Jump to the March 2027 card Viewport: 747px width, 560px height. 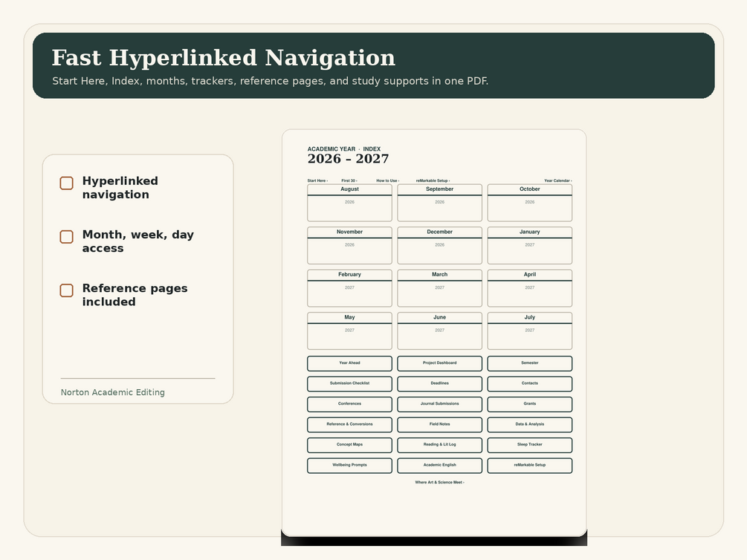point(440,288)
